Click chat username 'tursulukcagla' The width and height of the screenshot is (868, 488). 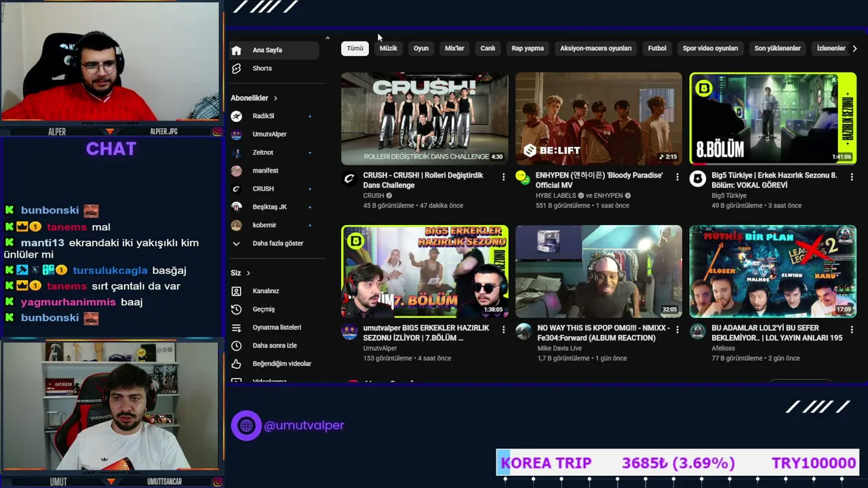[x=109, y=270]
